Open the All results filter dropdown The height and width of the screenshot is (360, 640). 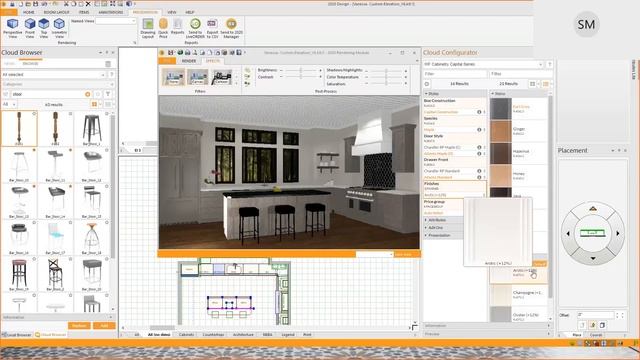9,104
